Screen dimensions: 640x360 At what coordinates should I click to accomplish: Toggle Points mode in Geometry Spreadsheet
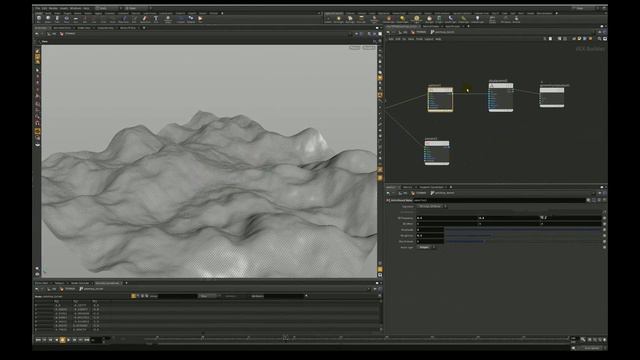133,296
